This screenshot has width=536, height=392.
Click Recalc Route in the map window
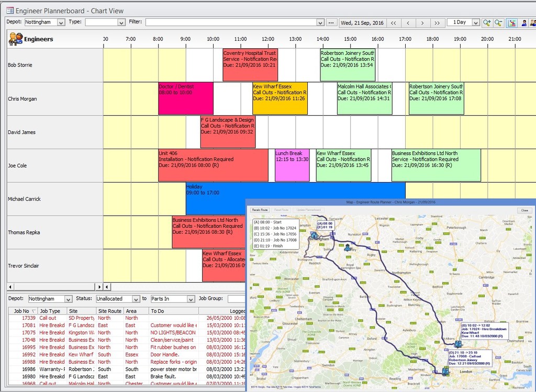pyautogui.click(x=260, y=210)
